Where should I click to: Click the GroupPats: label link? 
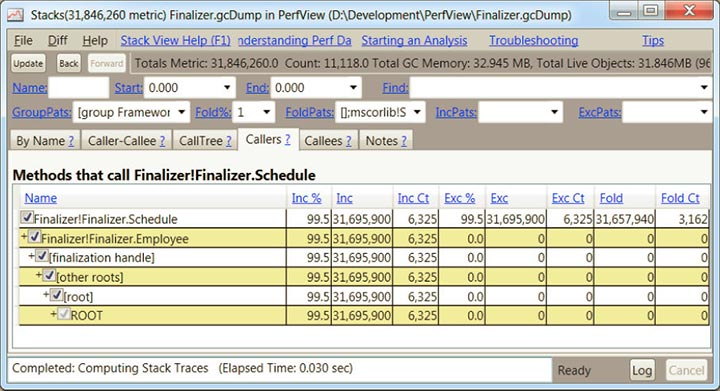pyautogui.click(x=41, y=112)
